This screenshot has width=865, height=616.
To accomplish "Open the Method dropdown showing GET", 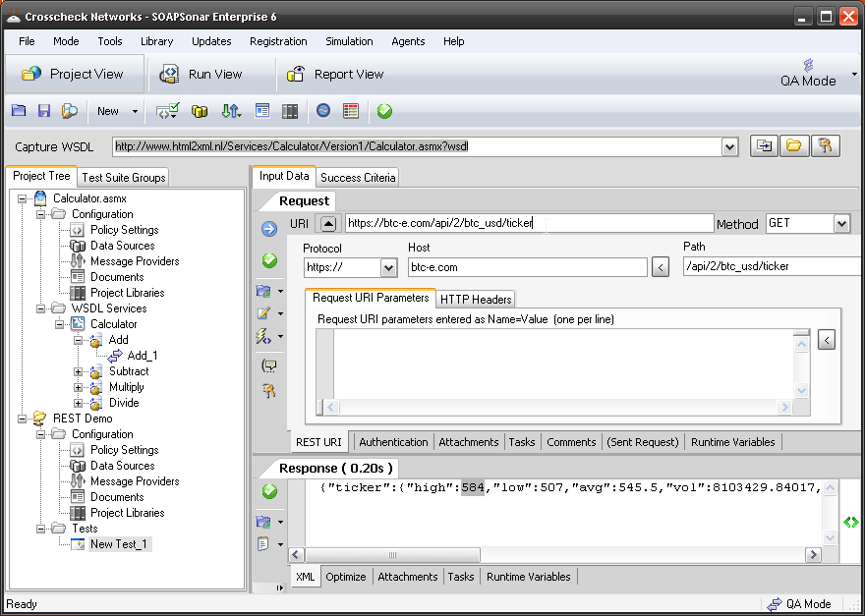I will [x=840, y=224].
